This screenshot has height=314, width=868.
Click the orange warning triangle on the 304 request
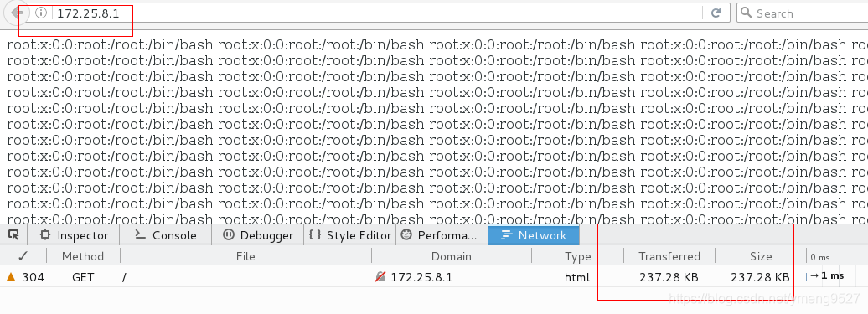click(x=11, y=276)
